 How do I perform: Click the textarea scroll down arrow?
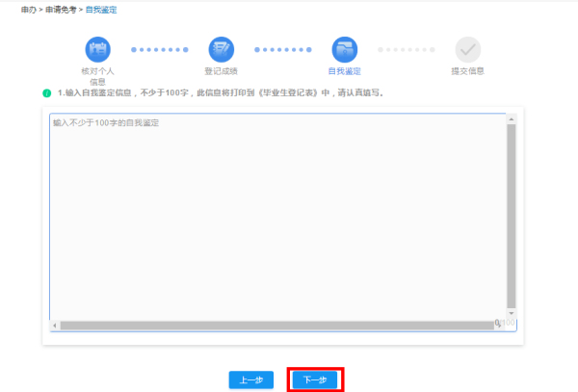512,313
